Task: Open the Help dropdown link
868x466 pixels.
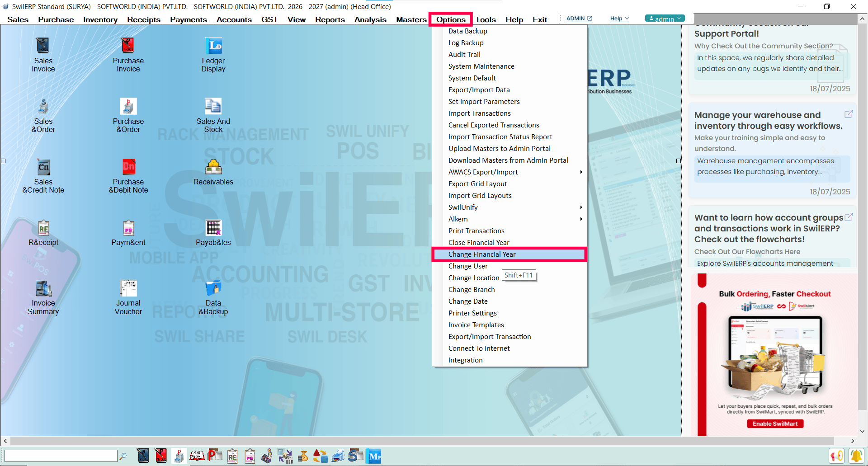Action: [619, 19]
